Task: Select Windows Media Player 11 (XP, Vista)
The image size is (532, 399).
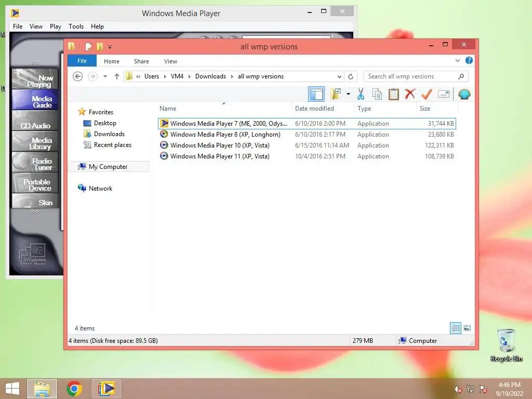Action: [x=307, y=156]
